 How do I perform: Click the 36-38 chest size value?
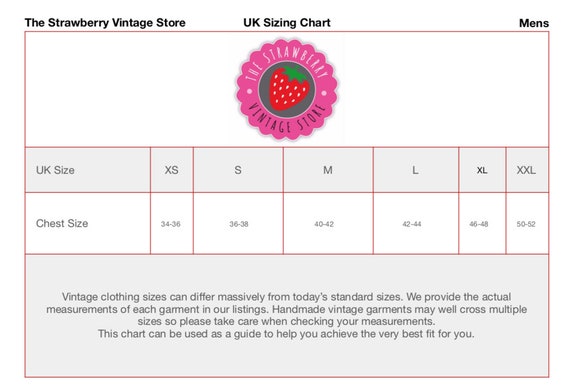click(239, 224)
